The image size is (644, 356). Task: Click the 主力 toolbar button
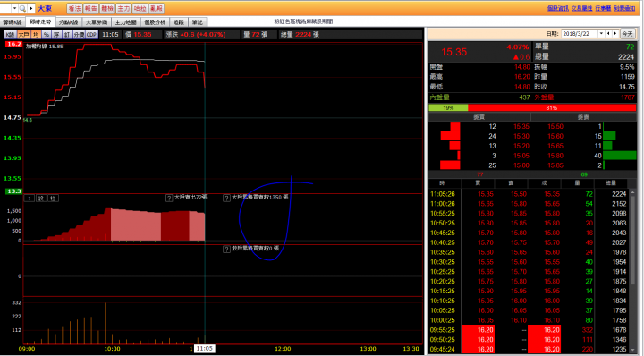click(123, 8)
